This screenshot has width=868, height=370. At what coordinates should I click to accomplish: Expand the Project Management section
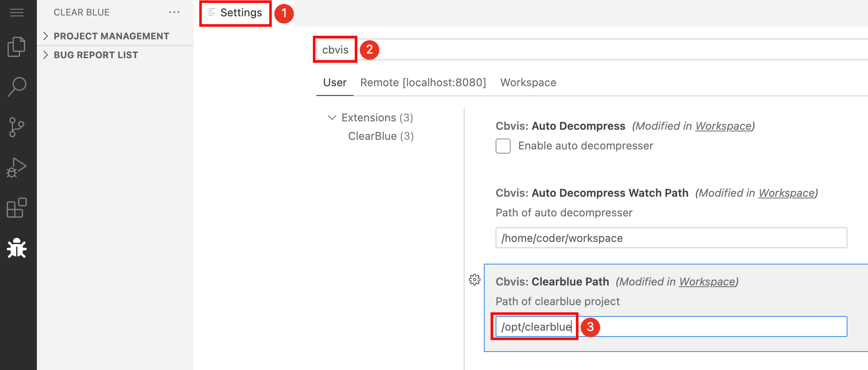pyautogui.click(x=111, y=36)
